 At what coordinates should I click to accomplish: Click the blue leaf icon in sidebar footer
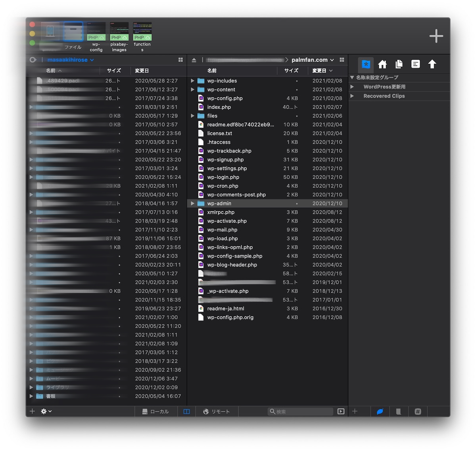(x=380, y=412)
